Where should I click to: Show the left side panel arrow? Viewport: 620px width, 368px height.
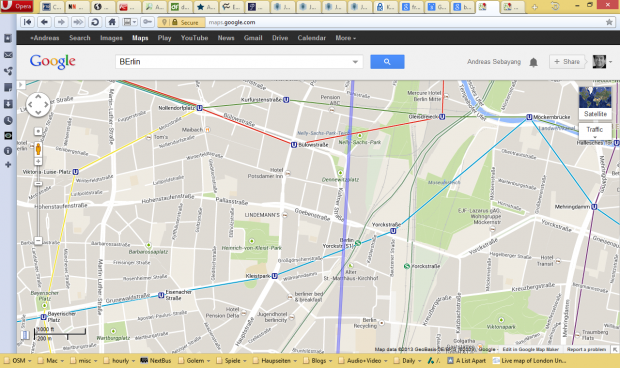click(x=21, y=85)
